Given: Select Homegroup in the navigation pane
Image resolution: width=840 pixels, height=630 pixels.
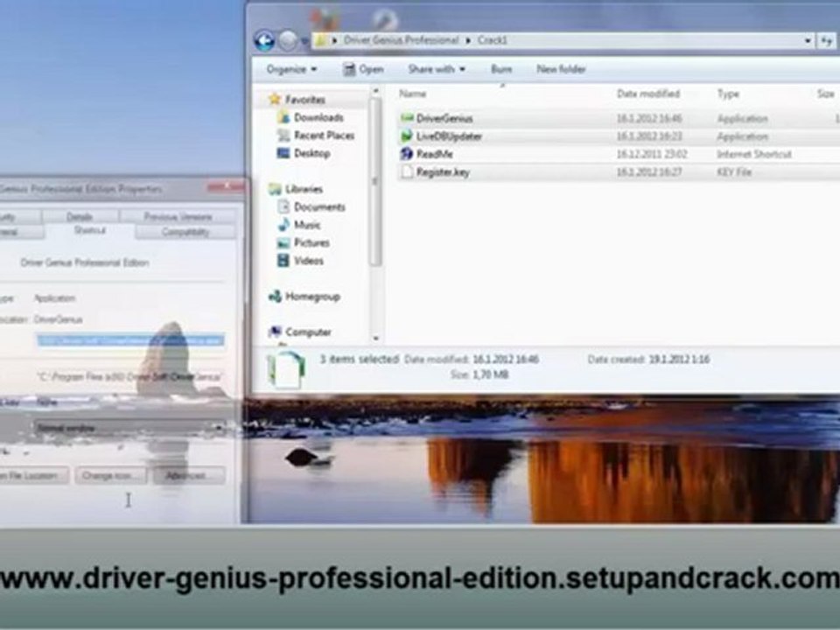Looking at the screenshot, I should (312, 297).
